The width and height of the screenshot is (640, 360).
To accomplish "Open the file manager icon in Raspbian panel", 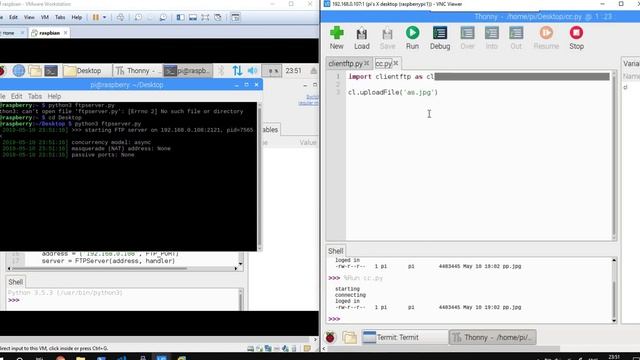I will 35,71.
